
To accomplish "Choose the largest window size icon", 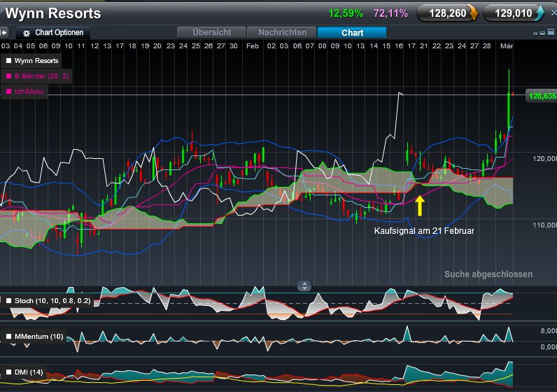I will coord(551,32).
